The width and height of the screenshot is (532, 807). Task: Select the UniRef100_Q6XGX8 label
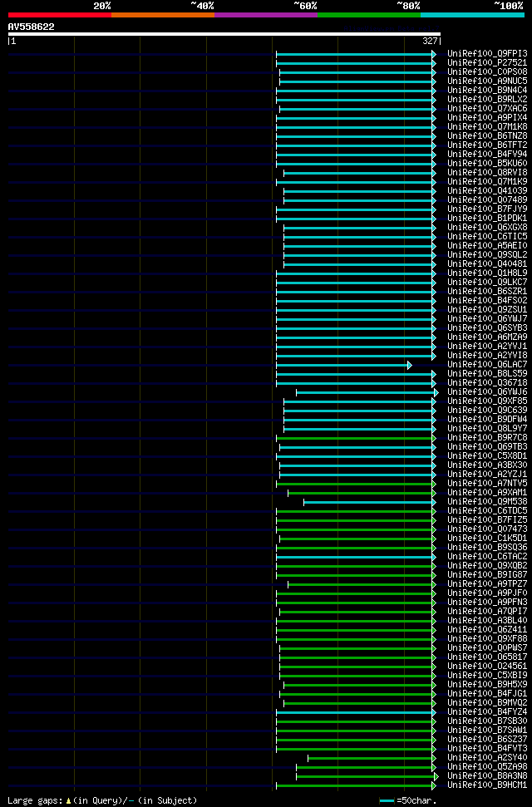(487, 228)
